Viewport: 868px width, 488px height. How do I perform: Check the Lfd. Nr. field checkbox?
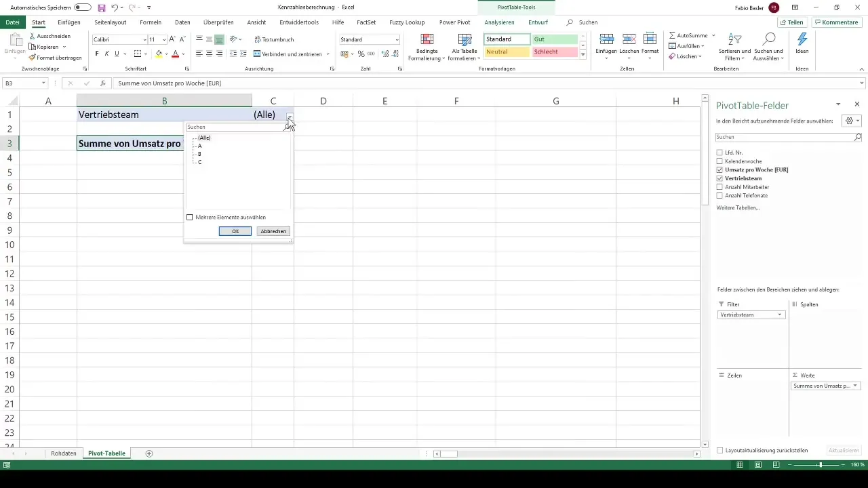719,152
